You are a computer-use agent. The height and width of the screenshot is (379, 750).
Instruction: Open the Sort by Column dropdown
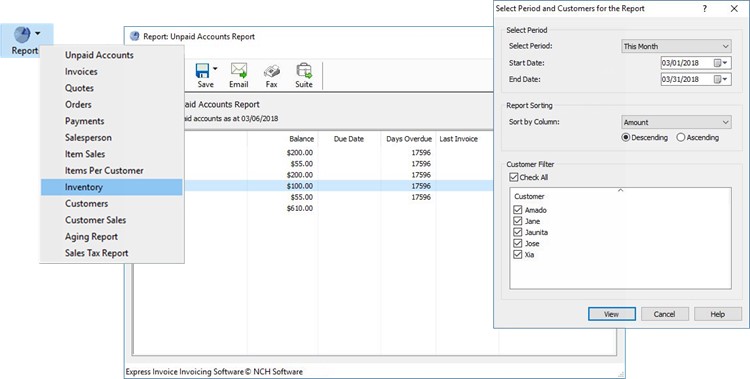click(676, 122)
